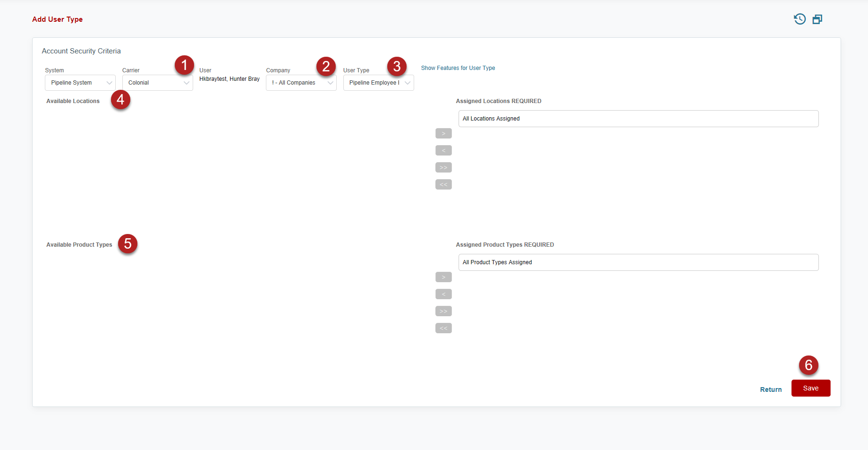Open the Carrier dropdown set to Colonial
The width and height of the screenshot is (868, 450).
click(x=157, y=83)
